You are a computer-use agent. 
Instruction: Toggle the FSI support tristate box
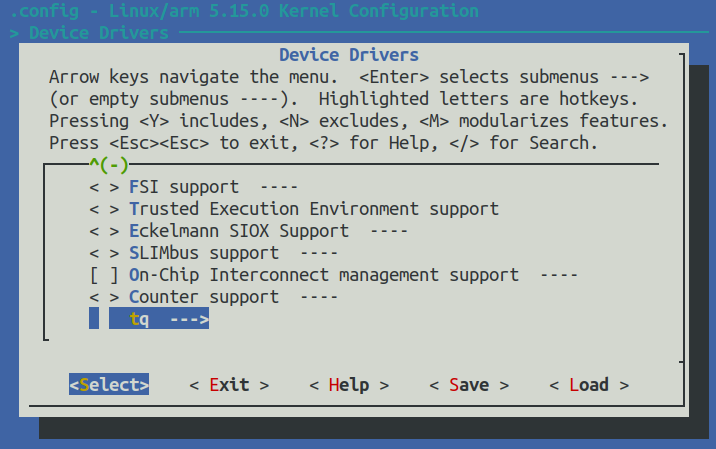[x=104, y=187]
